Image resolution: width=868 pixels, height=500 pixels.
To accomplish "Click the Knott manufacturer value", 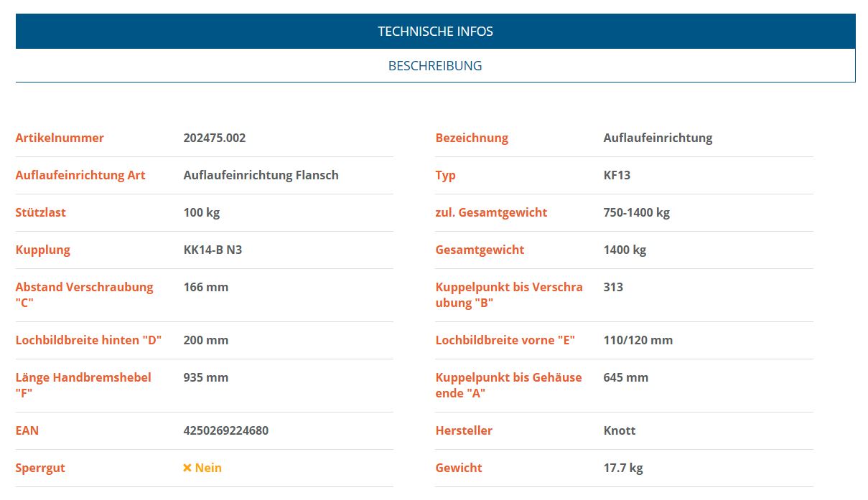I will tap(620, 430).
